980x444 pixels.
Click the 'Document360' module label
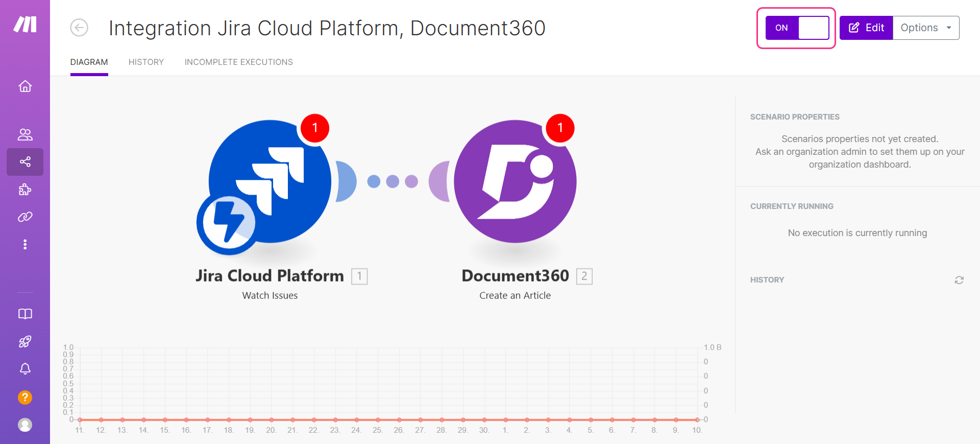515,276
